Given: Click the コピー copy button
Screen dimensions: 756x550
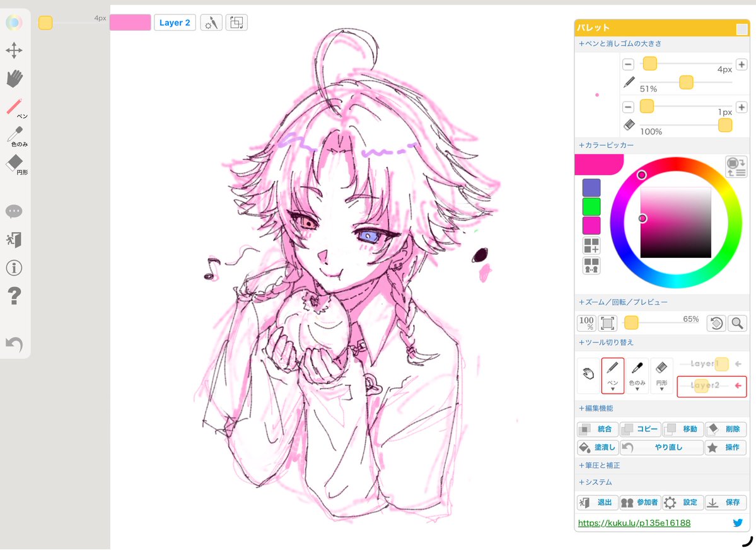Looking at the screenshot, I should pos(640,429).
